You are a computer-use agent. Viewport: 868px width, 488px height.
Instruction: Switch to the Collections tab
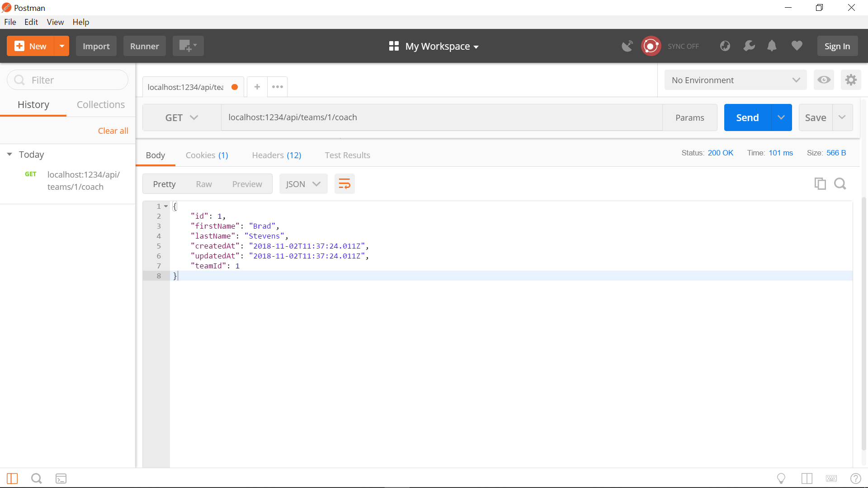tap(100, 104)
